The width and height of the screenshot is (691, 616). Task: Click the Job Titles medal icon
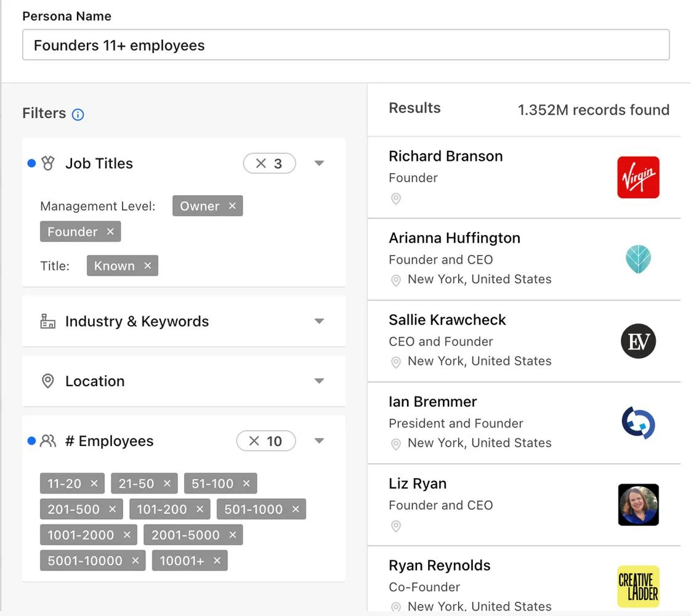47,163
